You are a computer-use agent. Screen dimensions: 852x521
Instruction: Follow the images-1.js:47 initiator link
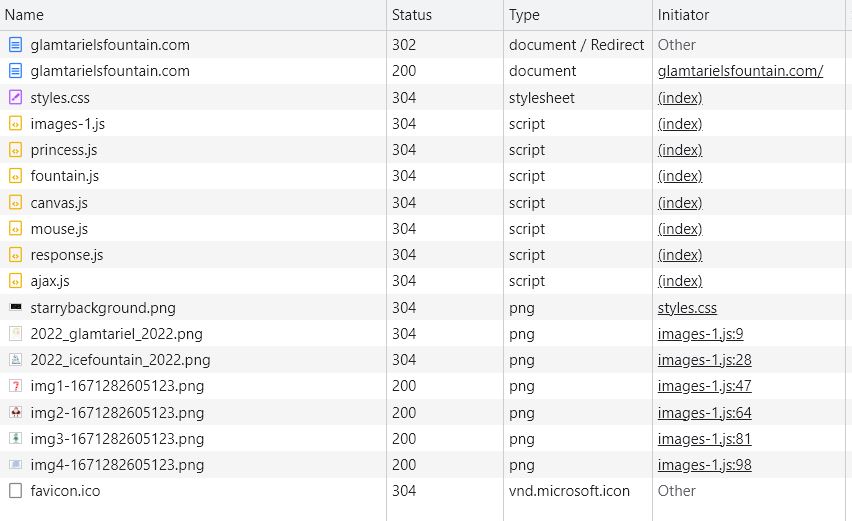(704, 386)
